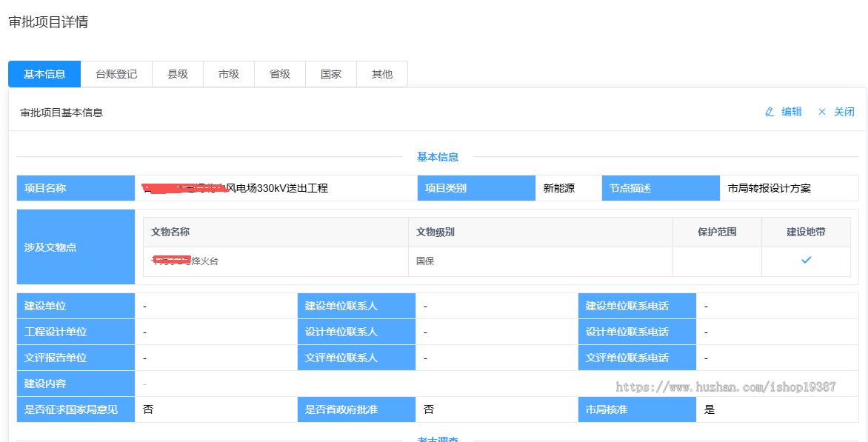Click the 保护范围 column header
Image resolution: width=868 pixels, height=442 pixels.
(717, 232)
